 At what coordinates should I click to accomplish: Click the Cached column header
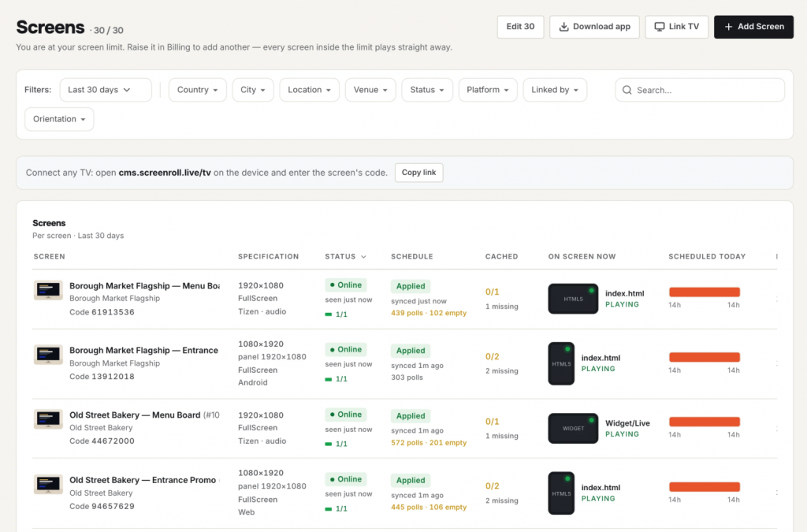[x=501, y=256]
